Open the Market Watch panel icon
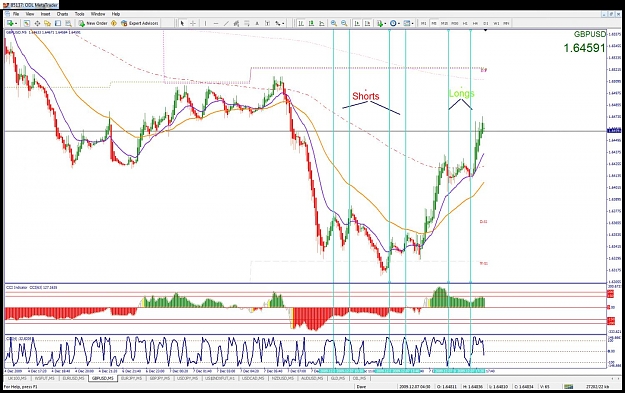 26,24
